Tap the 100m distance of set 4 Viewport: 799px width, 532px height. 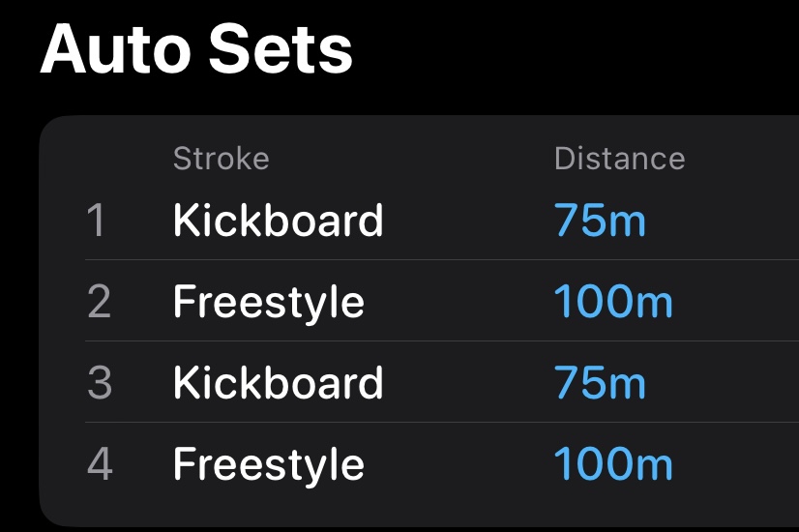613,465
